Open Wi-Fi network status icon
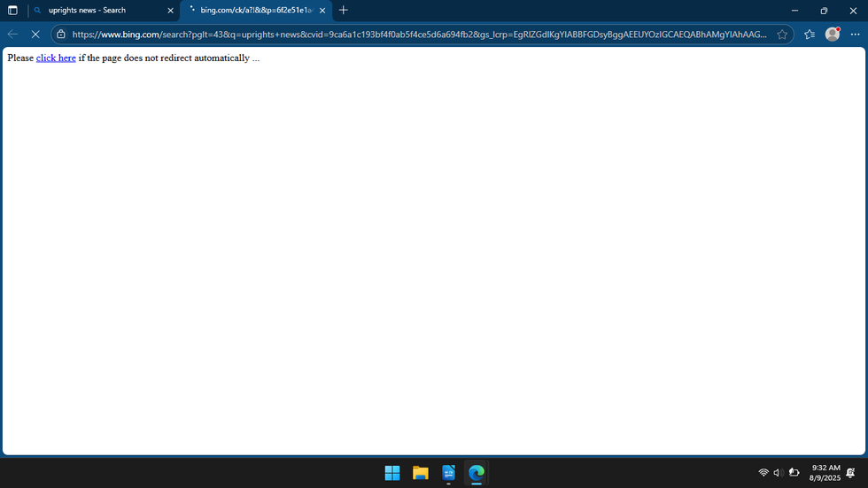The image size is (868, 488). (763, 473)
